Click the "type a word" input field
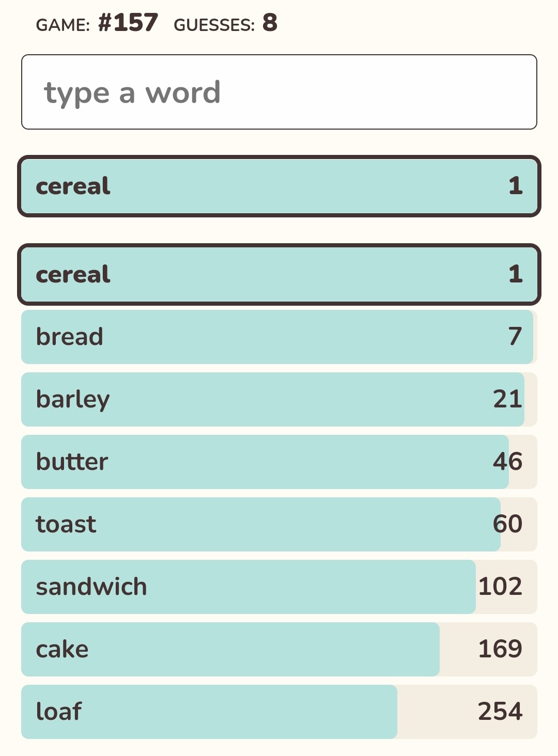 (x=279, y=92)
